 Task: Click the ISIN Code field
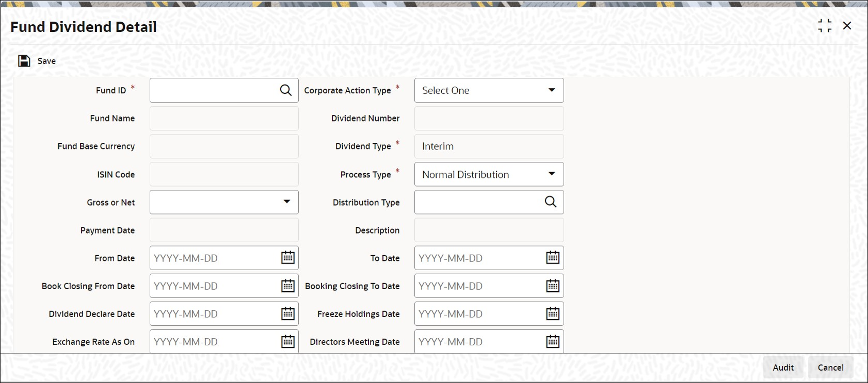coord(224,174)
